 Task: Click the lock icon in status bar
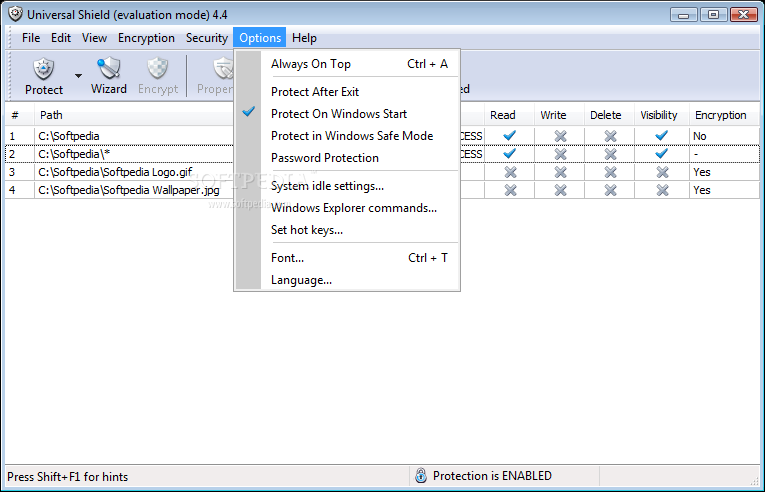pyautogui.click(x=421, y=475)
